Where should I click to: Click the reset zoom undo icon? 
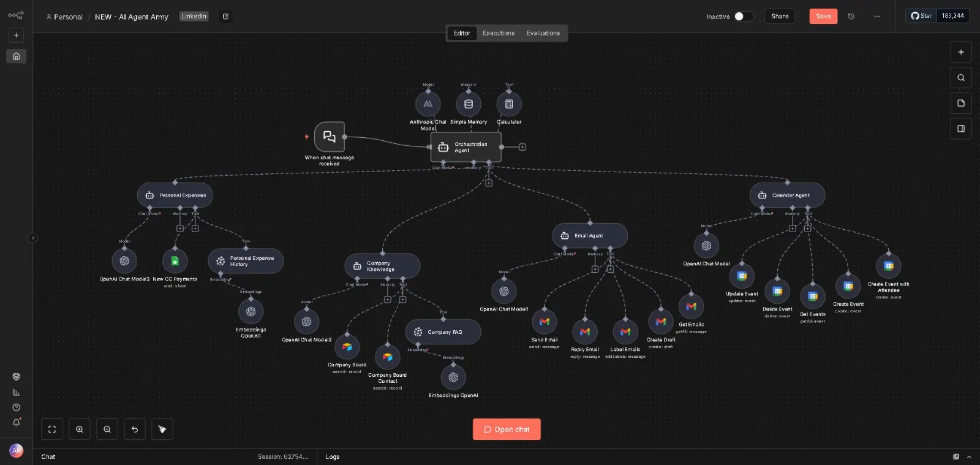point(135,429)
